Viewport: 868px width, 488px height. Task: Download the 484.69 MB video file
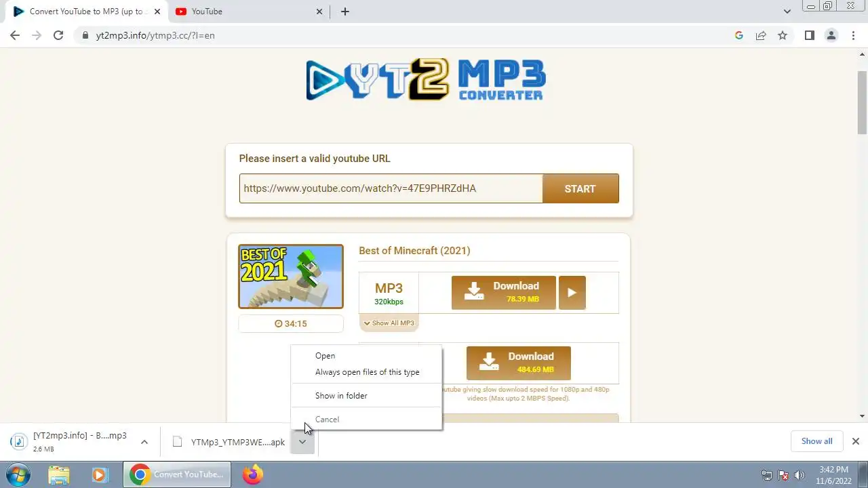(x=519, y=363)
